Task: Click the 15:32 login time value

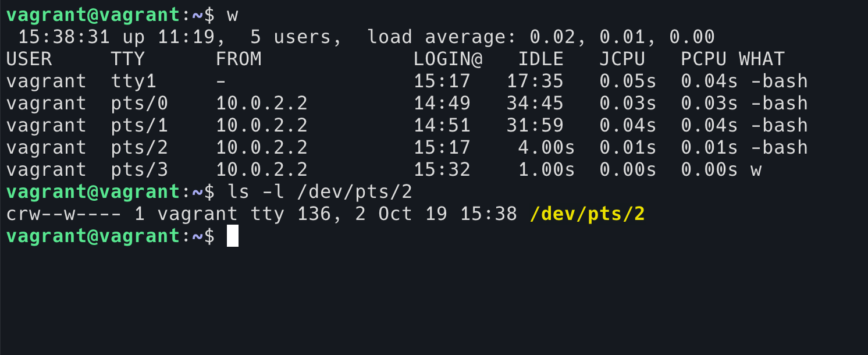Action: click(442, 170)
